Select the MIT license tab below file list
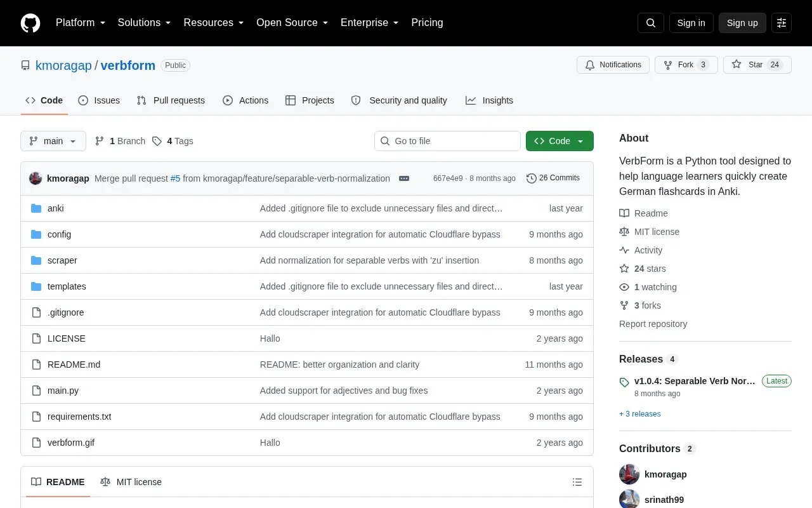The height and width of the screenshot is (508, 812). pyautogui.click(x=131, y=482)
